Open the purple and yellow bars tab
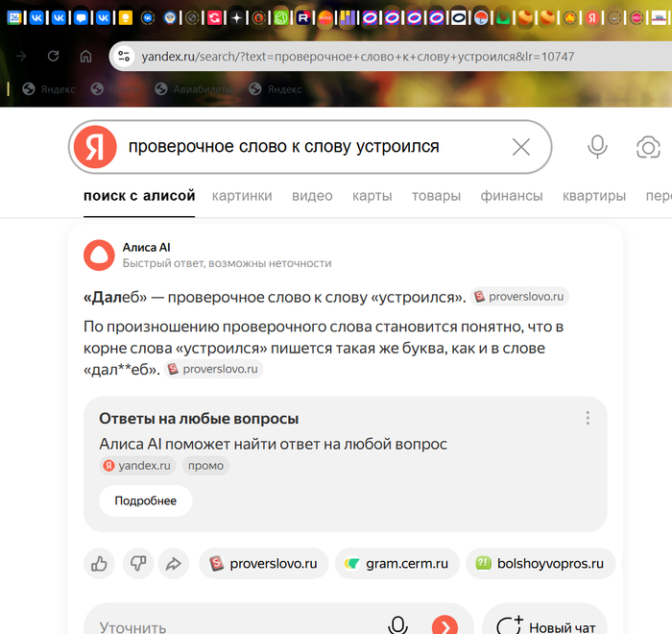 (x=348, y=17)
